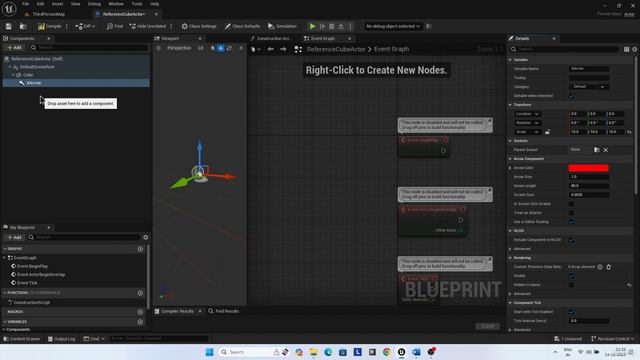Add a new graph with plus icon

pyautogui.click(x=140, y=249)
